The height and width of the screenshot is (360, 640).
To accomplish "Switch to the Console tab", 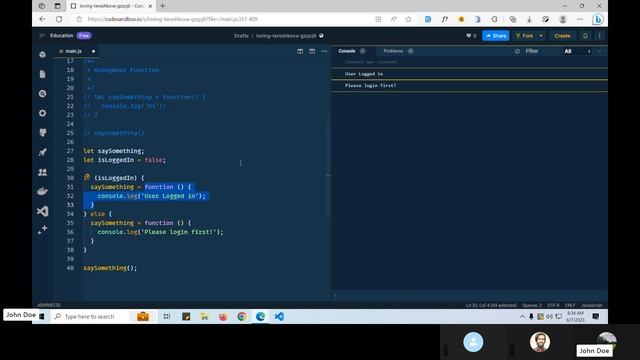I will coord(347,51).
